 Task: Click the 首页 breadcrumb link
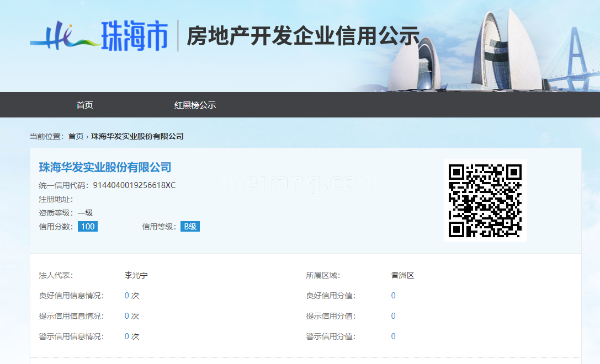[76, 136]
